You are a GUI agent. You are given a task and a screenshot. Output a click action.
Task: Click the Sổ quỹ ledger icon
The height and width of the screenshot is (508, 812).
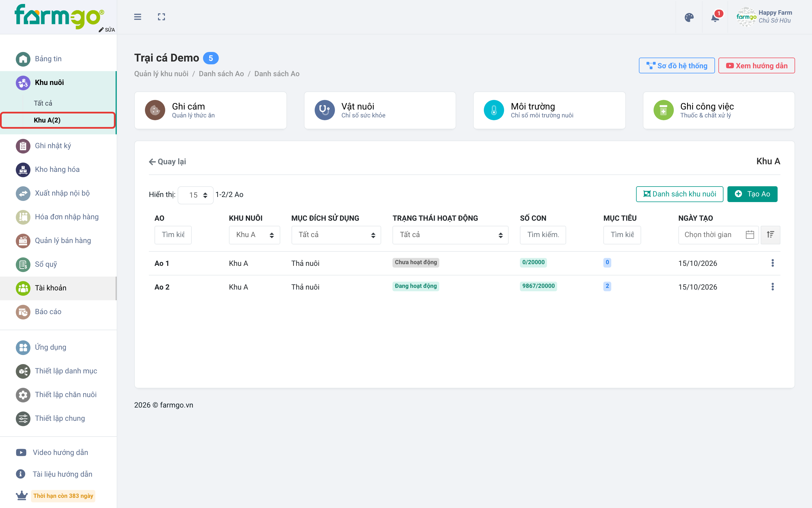tap(23, 264)
